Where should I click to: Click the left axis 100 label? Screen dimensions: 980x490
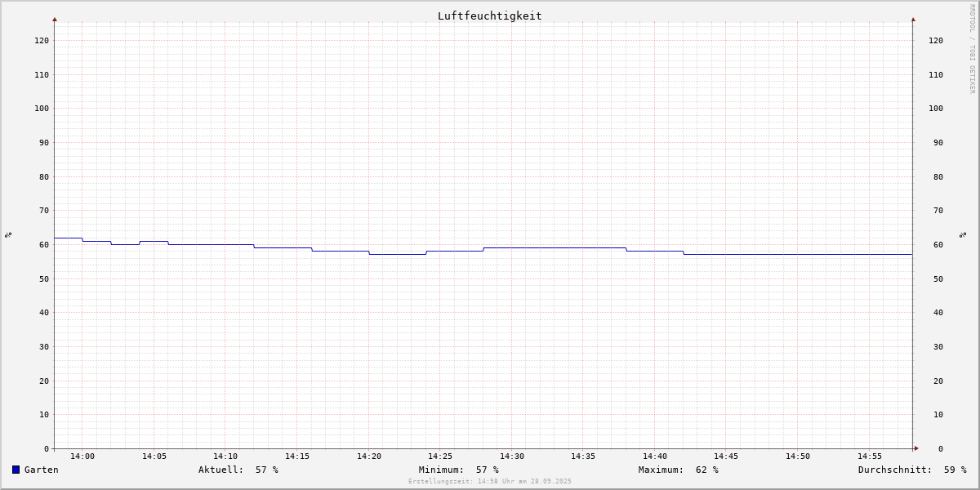click(x=42, y=108)
